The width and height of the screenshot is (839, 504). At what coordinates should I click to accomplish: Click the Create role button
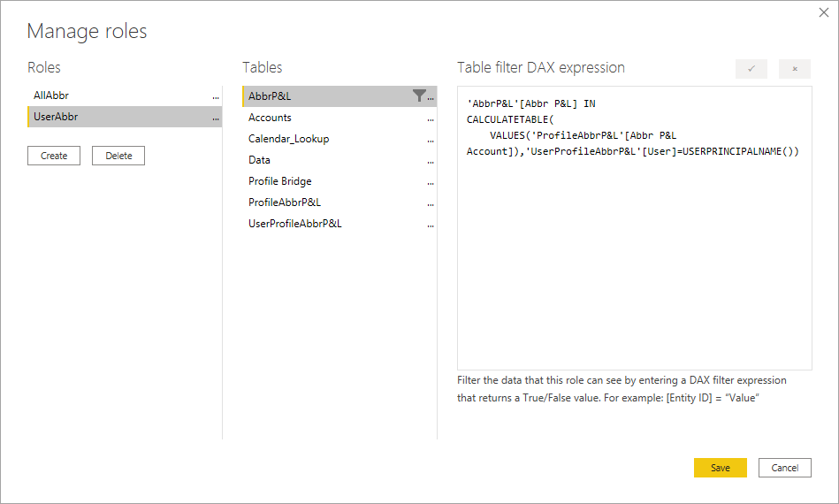click(54, 156)
